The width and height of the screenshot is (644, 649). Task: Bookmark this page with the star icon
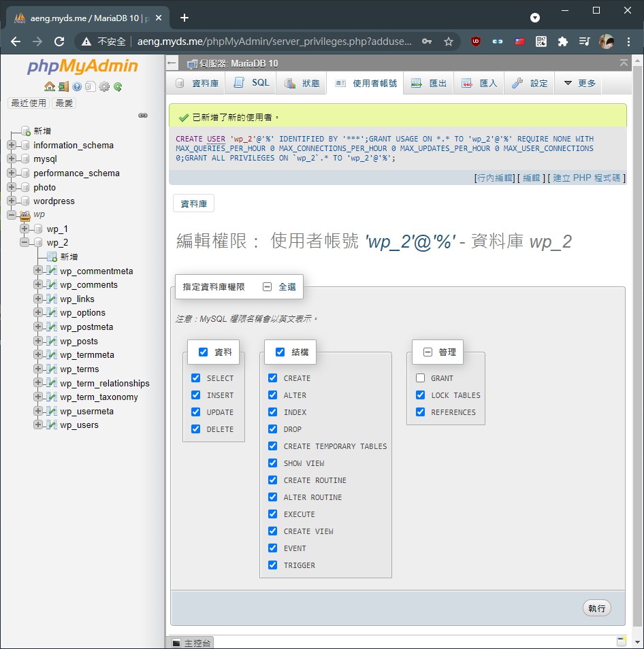(x=449, y=41)
